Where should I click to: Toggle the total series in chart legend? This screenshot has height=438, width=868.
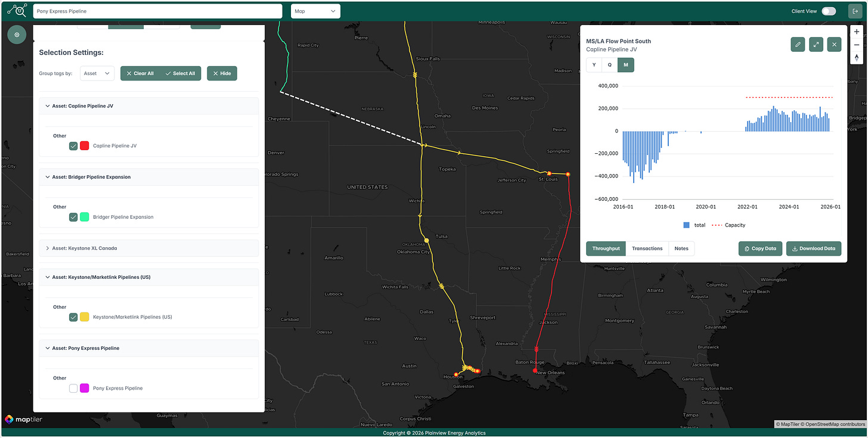(695, 225)
